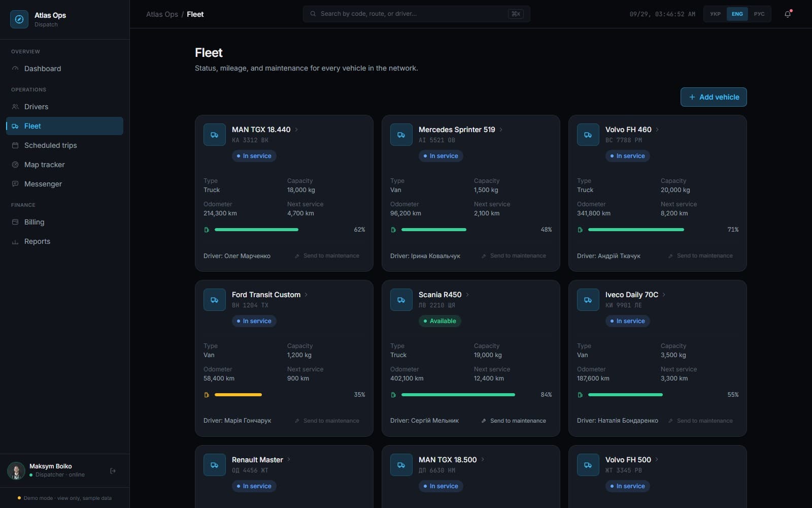Click the vehicle icon on Mercedes Sprinter 519 card
The width and height of the screenshot is (812, 508).
point(401,135)
